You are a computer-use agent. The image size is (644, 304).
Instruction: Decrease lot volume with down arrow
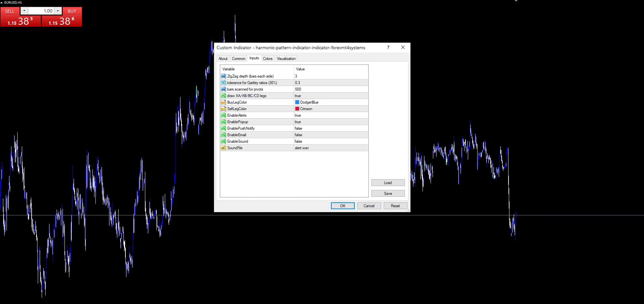tap(24, 11)
